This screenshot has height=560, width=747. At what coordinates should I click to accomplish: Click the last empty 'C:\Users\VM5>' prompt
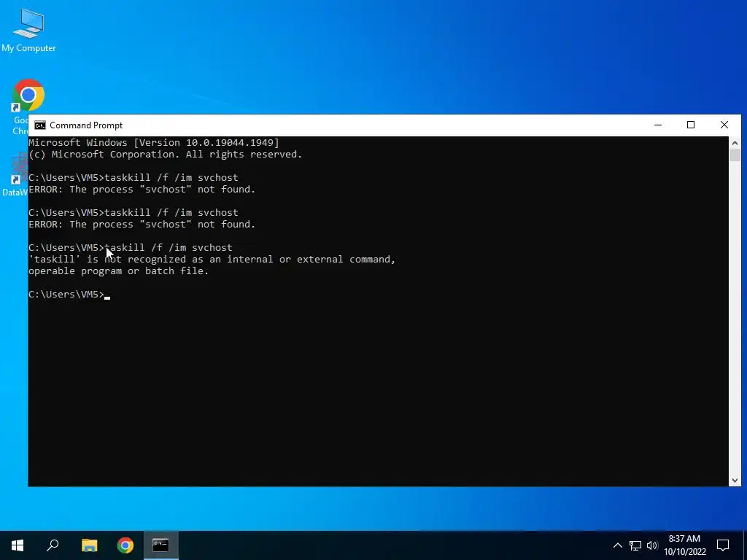point(66,295)
